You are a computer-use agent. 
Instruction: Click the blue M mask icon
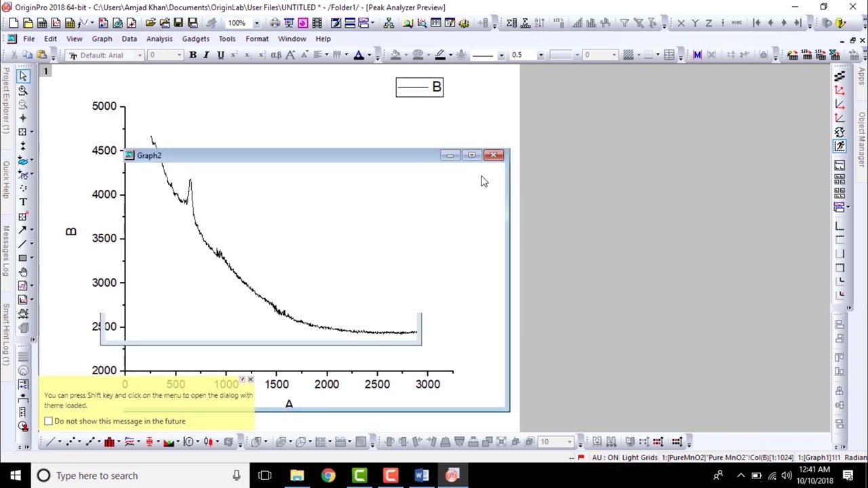click(697, 55)
